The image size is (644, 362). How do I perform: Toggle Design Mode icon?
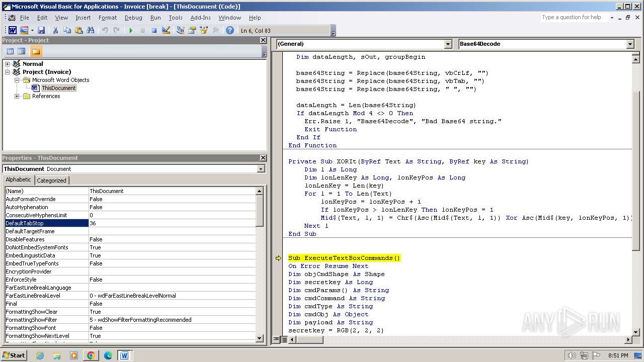[166, 31]
